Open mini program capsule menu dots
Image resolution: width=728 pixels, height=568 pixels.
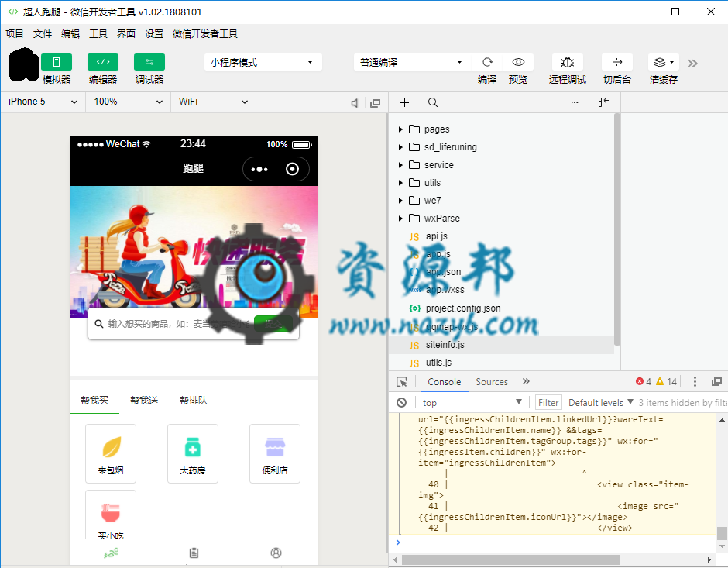[259, 169]
